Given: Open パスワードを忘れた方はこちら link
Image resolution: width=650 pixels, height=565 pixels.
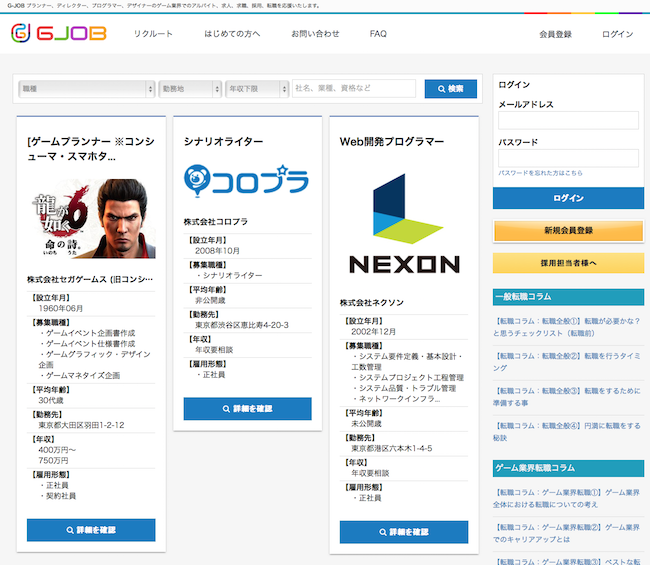Looking at the screenshot, I should point(540,173).
